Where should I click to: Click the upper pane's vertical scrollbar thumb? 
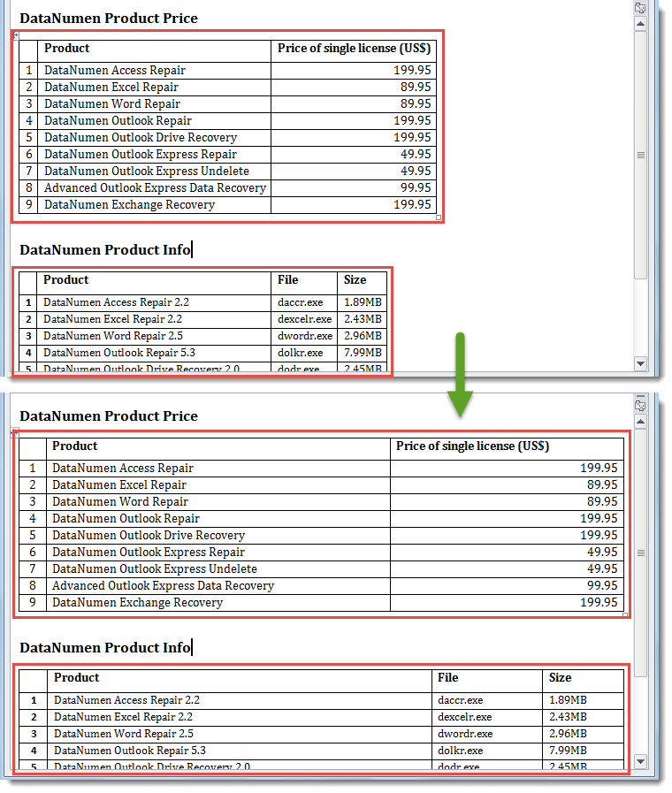tap(641, 155)
